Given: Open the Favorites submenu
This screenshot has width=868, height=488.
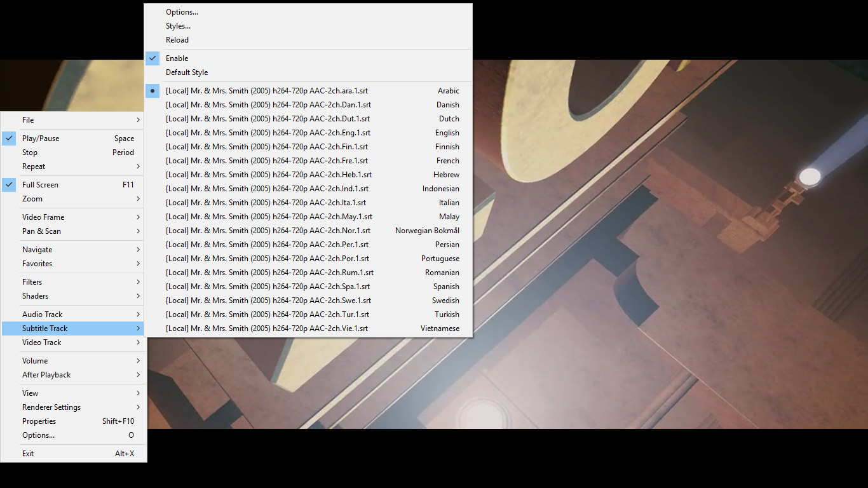Looking at the screenshot, I should tap(73, 264).
